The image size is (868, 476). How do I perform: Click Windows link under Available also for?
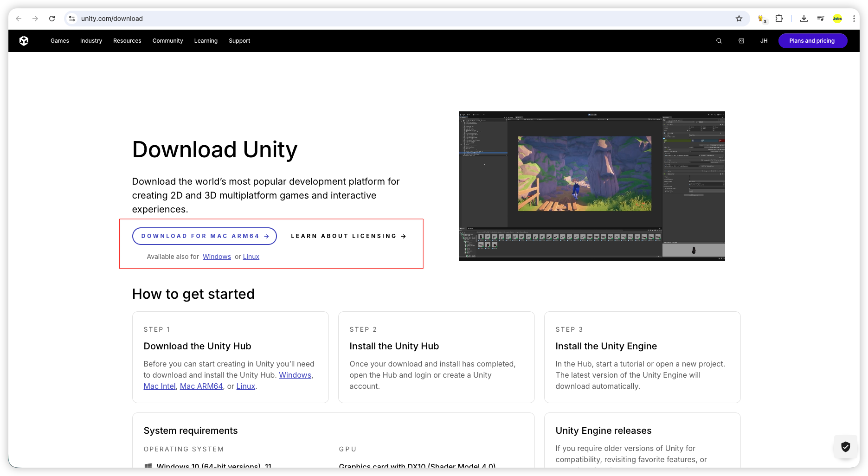pos(217,257)
